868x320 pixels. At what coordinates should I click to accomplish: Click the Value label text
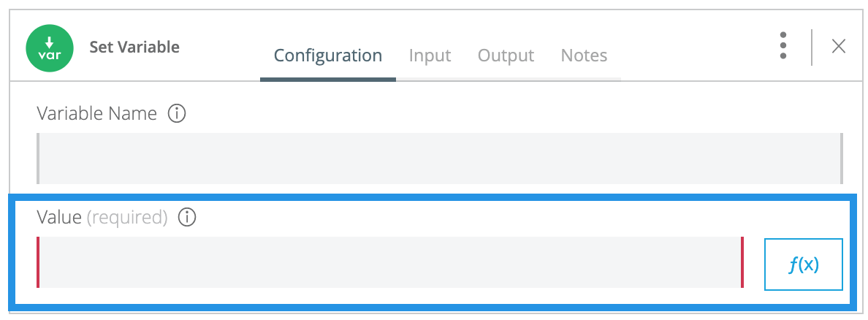pyautogui.click(x=58, y=217)
